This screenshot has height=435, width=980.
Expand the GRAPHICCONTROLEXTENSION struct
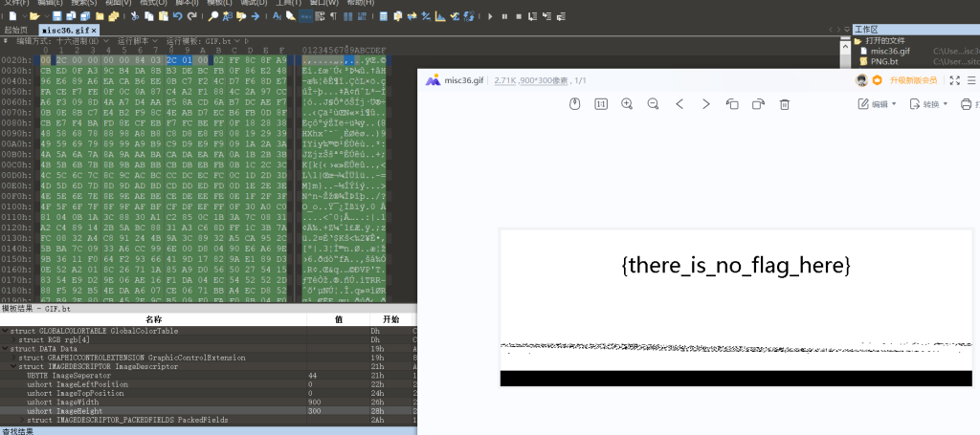coord(13,358)
